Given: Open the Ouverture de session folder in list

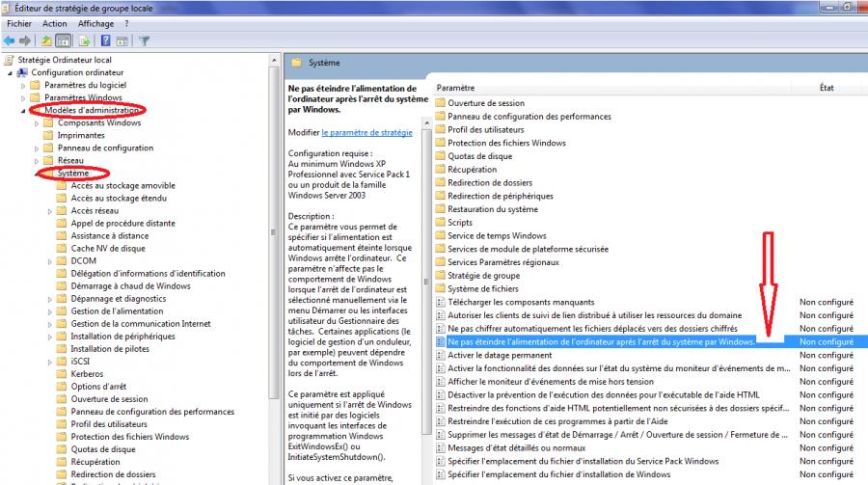Looking at the screenshot, I should (486, 102).
